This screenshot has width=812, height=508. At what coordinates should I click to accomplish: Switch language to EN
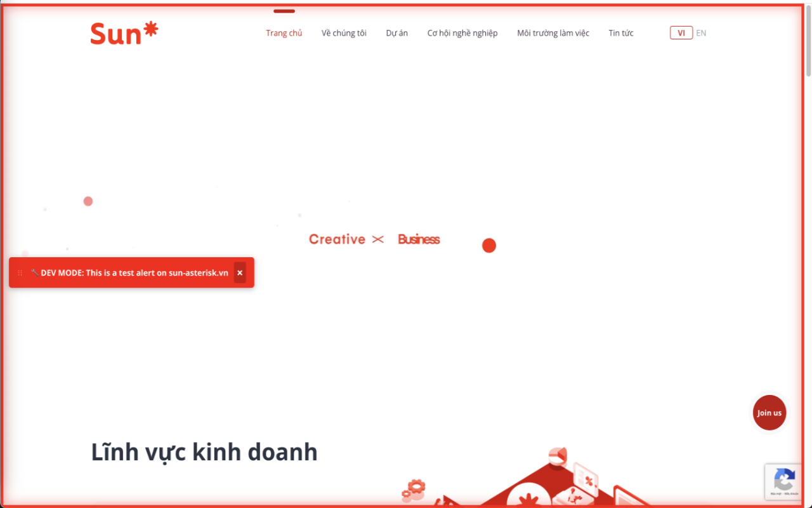(701, 33)
